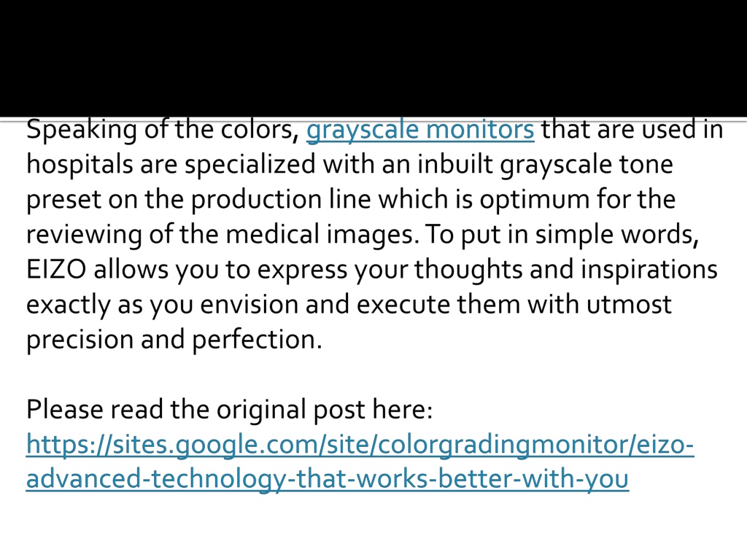The image size is (747, 560).
Task: Click the word 'EIZO' in the paragraph
Action: [55, 269]
